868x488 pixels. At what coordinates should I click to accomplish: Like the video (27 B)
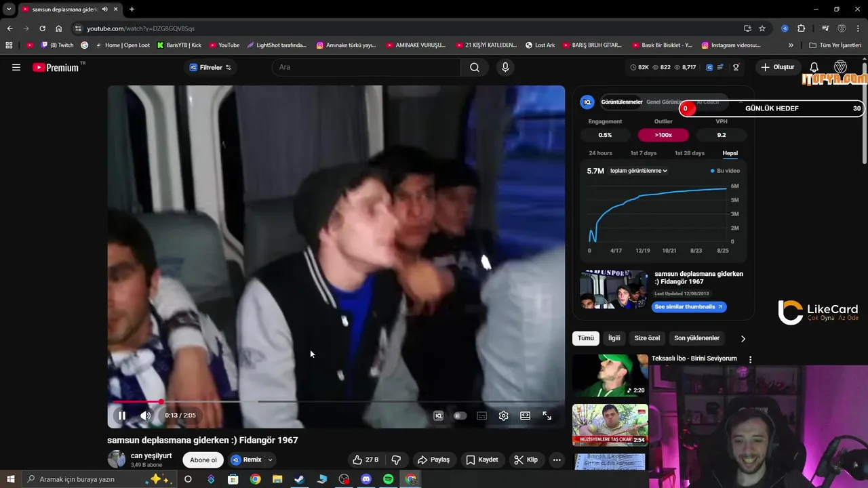(x=366, y=460)
